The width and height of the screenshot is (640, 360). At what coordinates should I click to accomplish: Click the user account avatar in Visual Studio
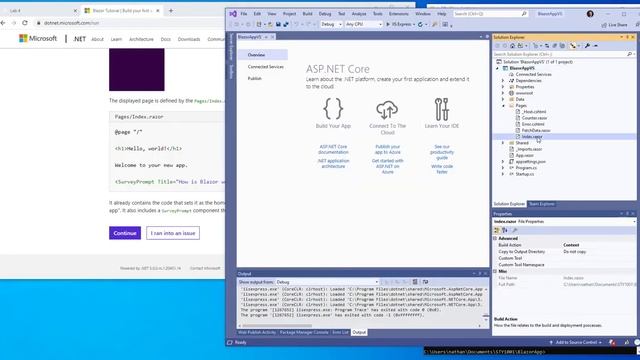coord(590,14)
